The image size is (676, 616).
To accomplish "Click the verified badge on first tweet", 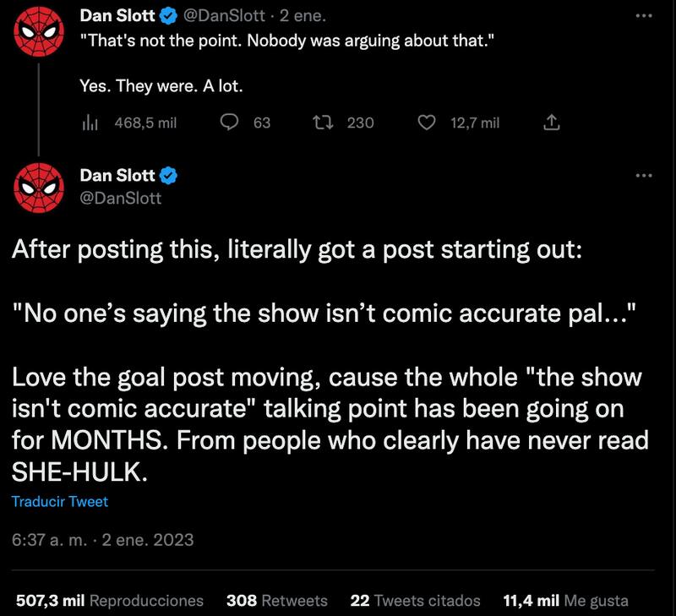I will [x=168, y=14].
